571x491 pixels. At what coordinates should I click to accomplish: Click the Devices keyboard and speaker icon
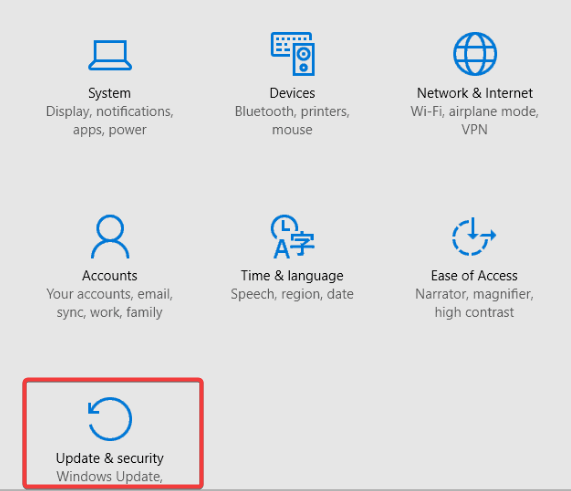[292, 54]
